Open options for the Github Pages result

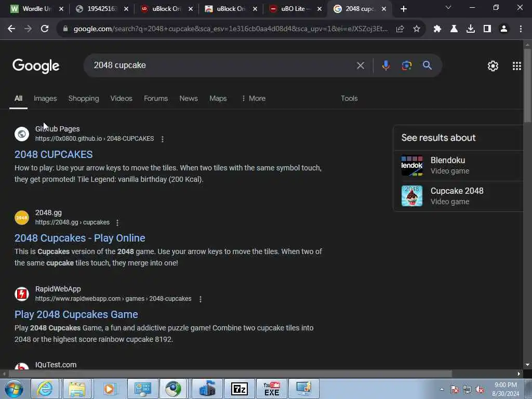(x=163, y=139)
